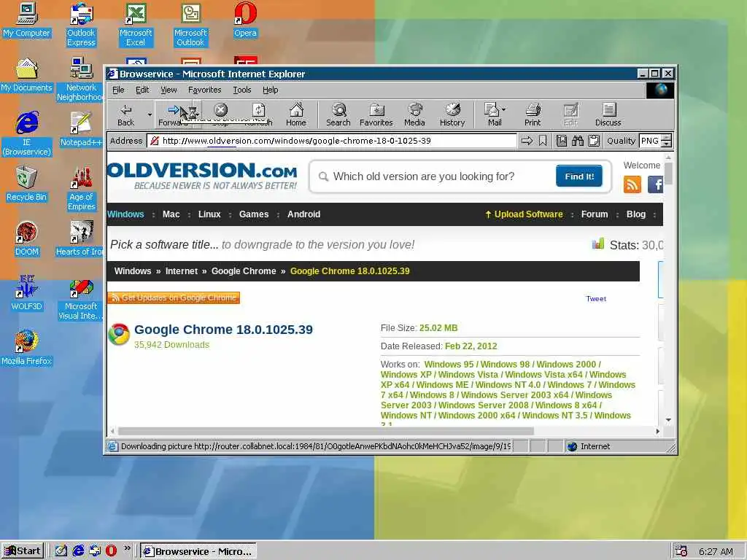Select the Microsoft Excel desktop icon

136,25
